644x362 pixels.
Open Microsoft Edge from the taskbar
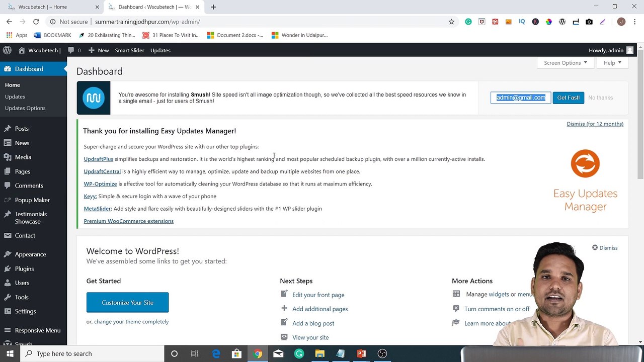(216, 353)
